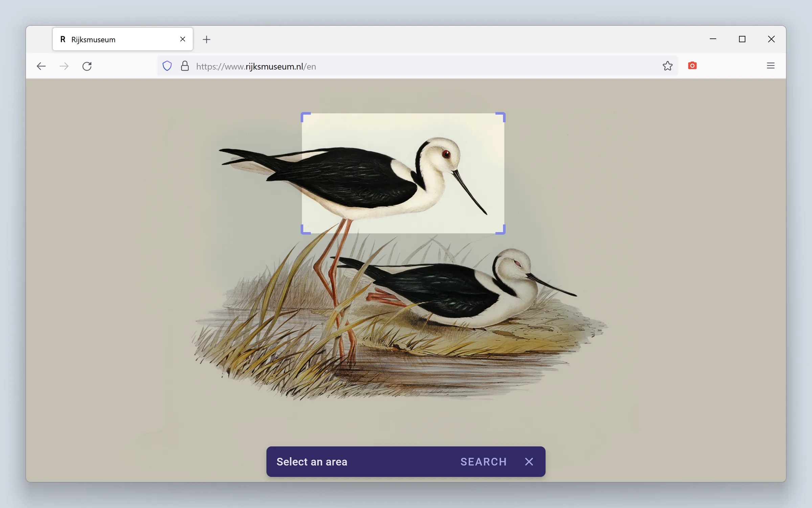Reload the current page

[87, 66]
